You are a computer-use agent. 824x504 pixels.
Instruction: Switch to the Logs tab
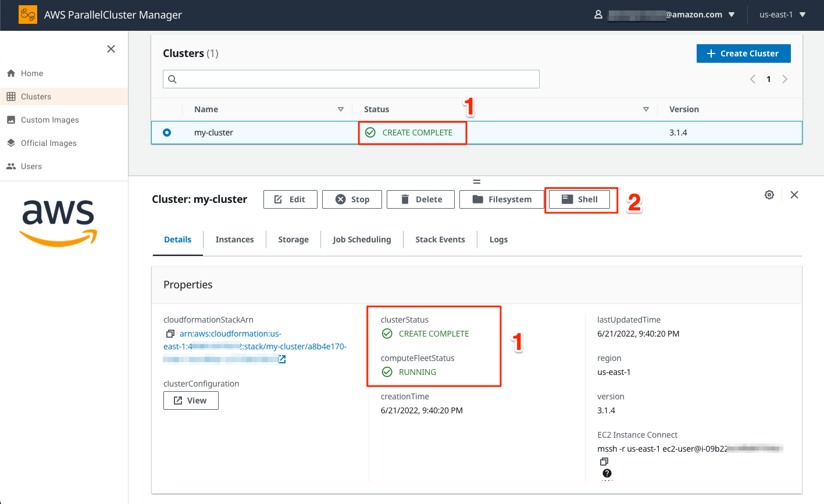tap(498, 240)
